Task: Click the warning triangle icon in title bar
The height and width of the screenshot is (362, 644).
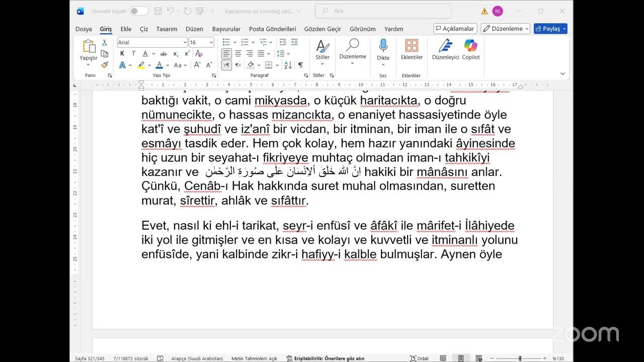Action: point(484,11)
